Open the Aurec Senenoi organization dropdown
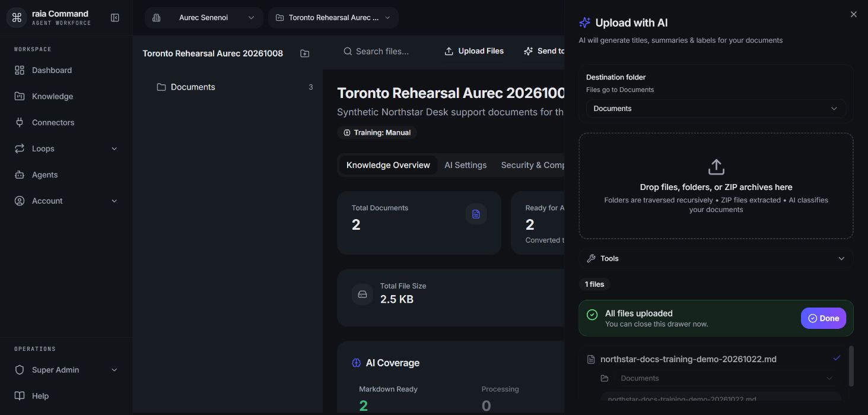This screenshot has height=415, width=868. point(204,18)
